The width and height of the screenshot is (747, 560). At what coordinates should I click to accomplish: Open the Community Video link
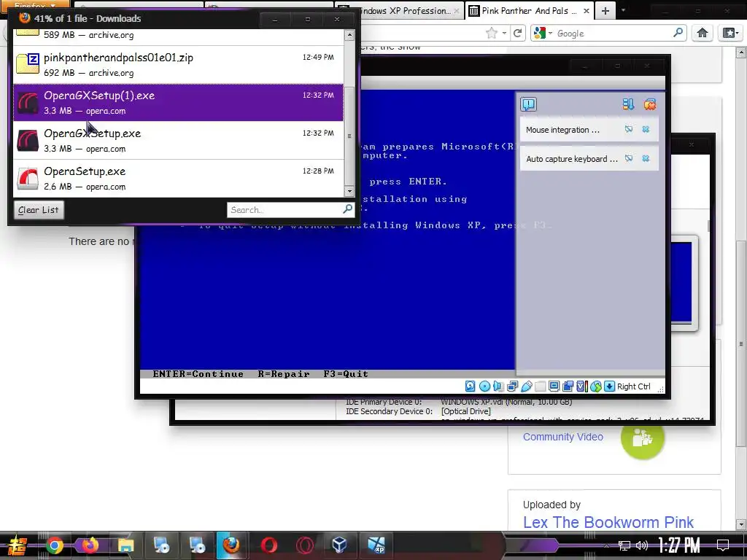(563, 437)
